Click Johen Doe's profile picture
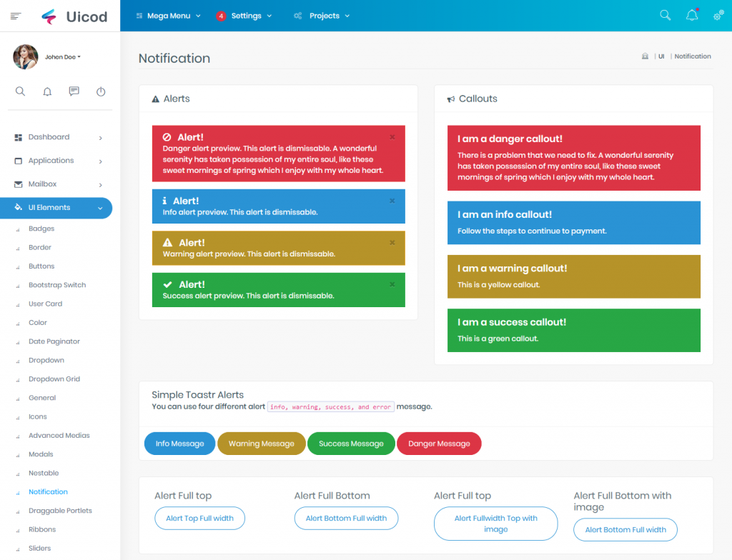732x560 pixels. pos(26,56)
